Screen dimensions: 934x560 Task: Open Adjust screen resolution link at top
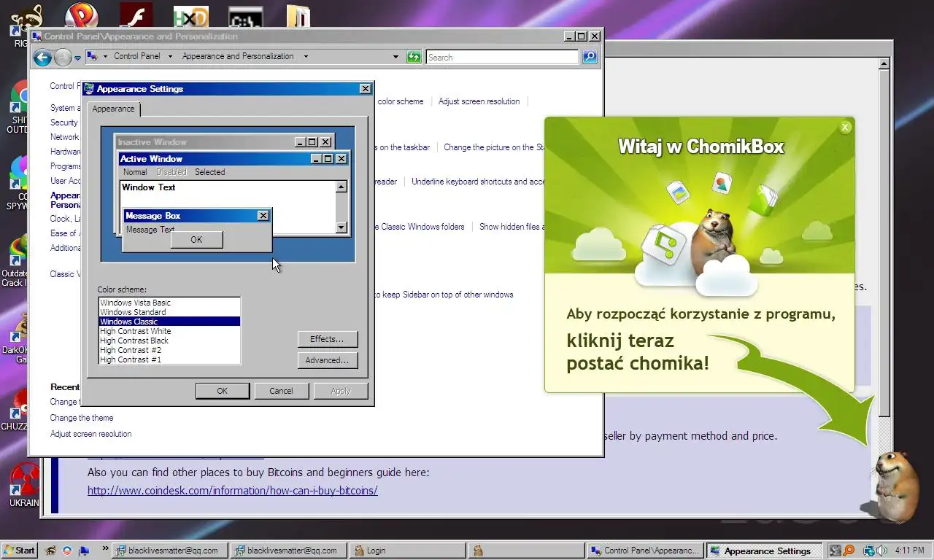[479, 101]
